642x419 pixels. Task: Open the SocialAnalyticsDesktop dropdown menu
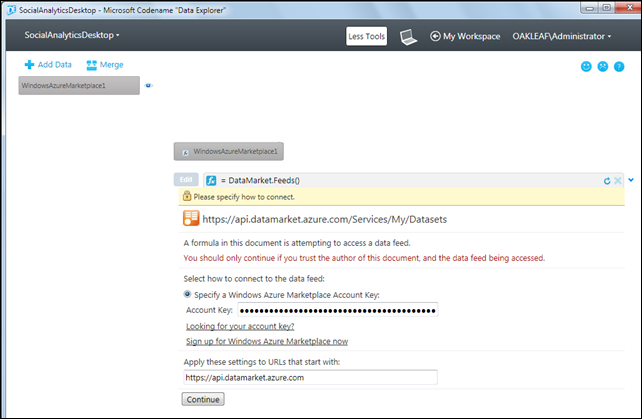tap(72, 35)
